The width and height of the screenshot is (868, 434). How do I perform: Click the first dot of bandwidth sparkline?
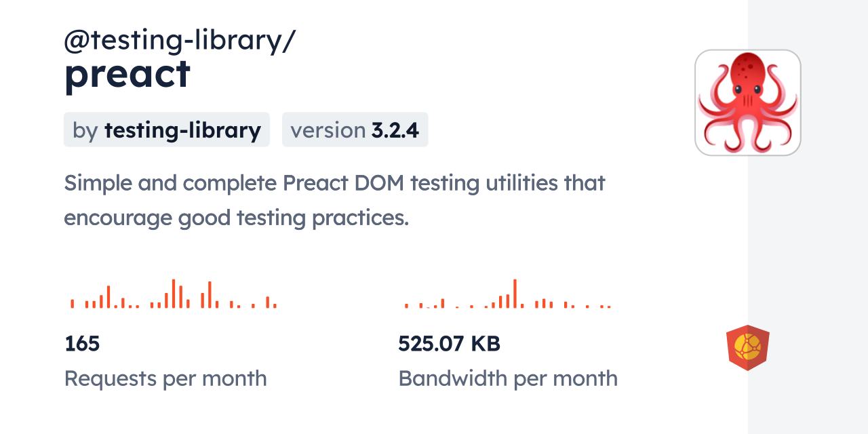[x=406, y=306]
